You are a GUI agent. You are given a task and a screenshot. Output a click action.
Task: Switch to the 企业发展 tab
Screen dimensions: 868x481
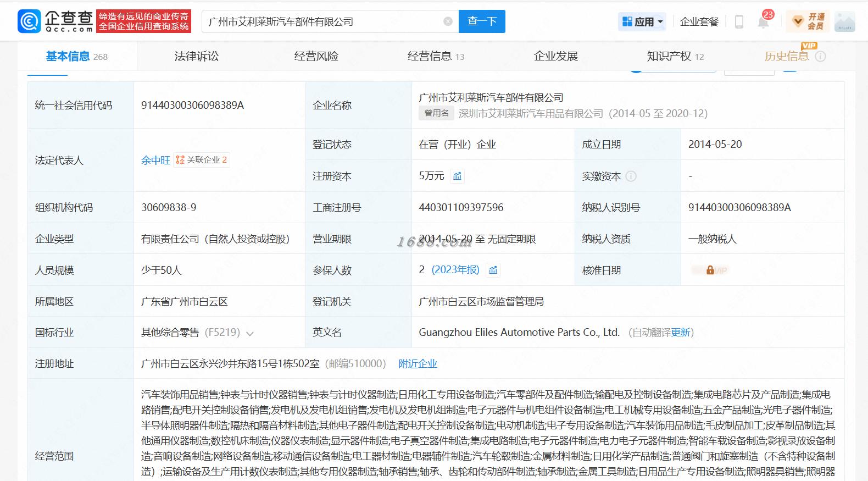[555, 56]
